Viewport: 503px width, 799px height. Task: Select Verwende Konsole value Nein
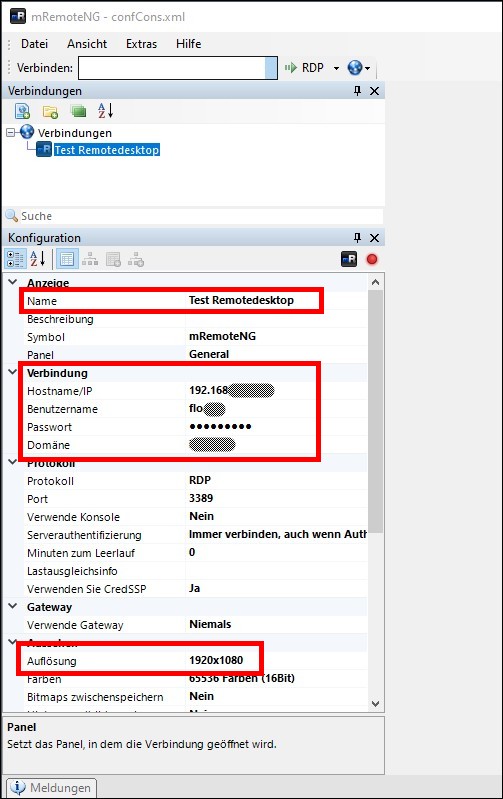[201, 516]
